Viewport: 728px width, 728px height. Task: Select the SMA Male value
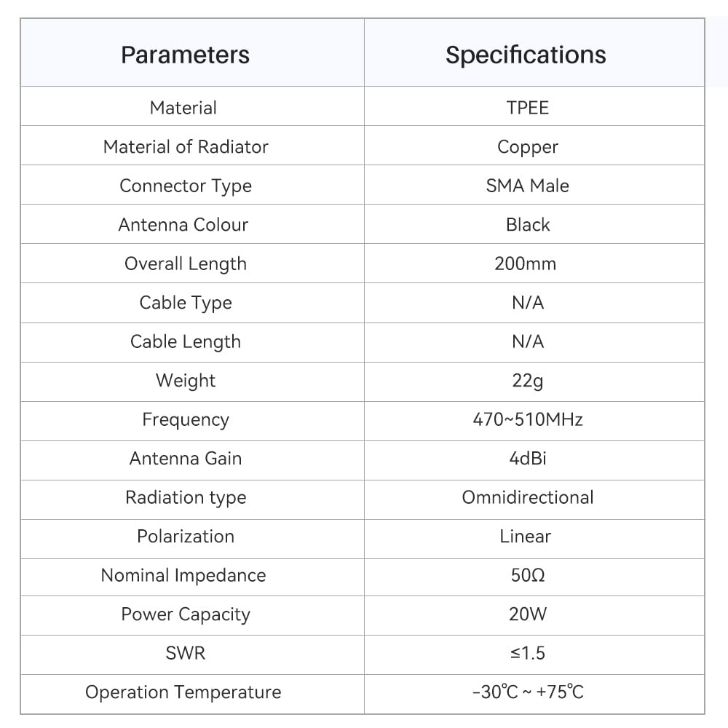[x=527, y=186]
